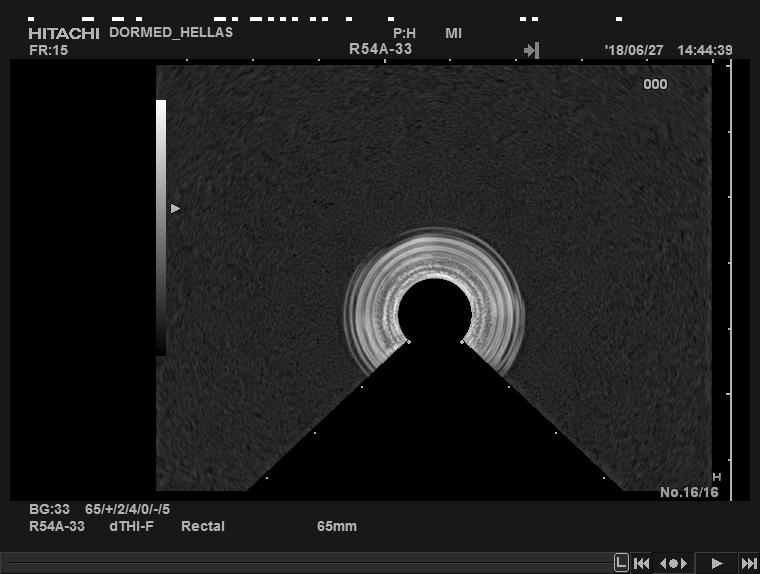Click the HITACHI logo

pos(64,33)
